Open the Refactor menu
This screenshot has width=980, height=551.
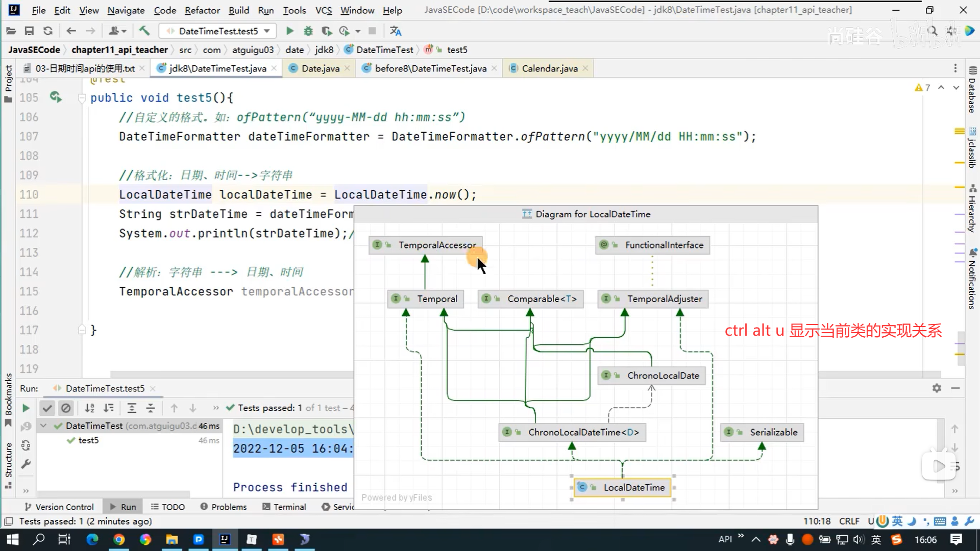tap(202, 10)
